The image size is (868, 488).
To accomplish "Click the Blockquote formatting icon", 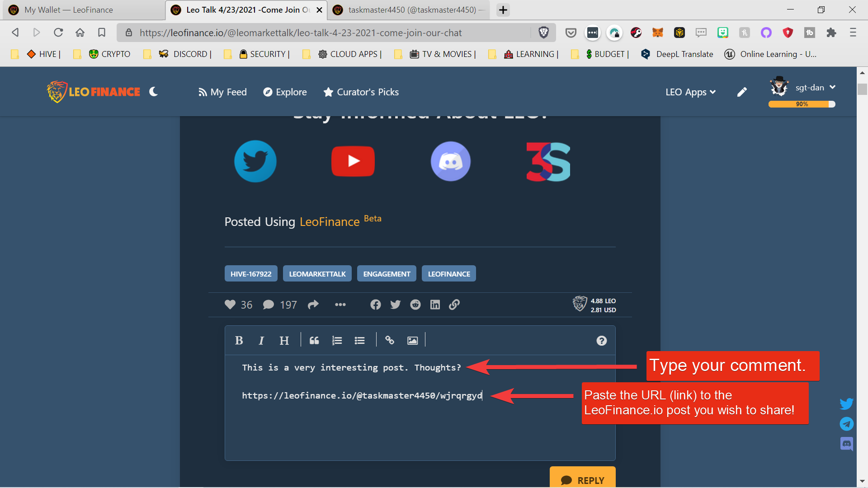I will (x=314, y=340).
